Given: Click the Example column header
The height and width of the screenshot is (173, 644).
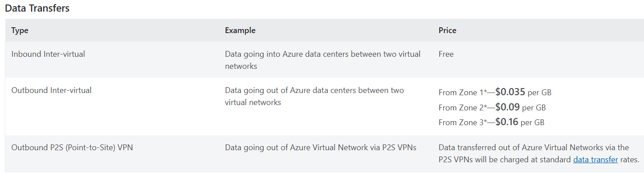Looking at the screenshot, I should click(240, 30).
